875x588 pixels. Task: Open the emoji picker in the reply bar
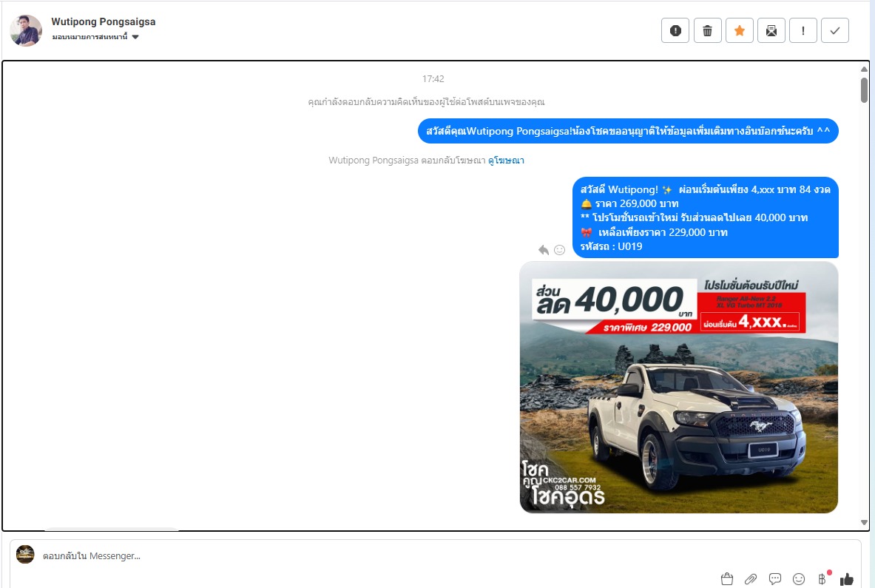point(799,579)
